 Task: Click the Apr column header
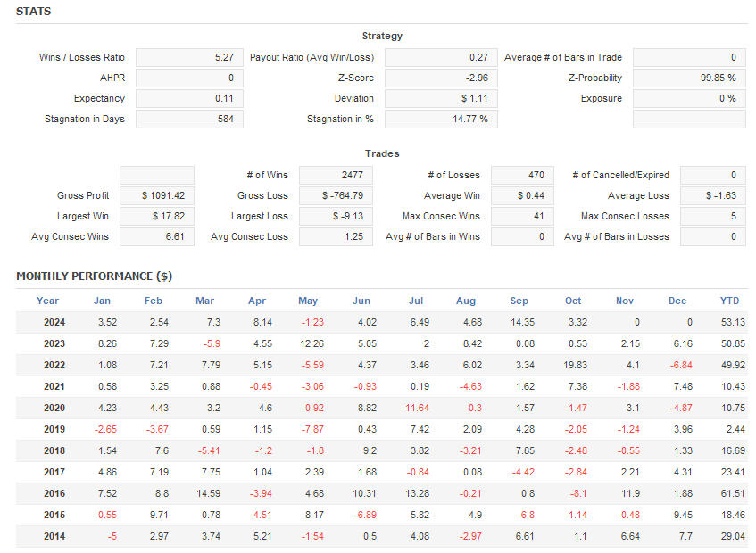(x=257, y=301)
